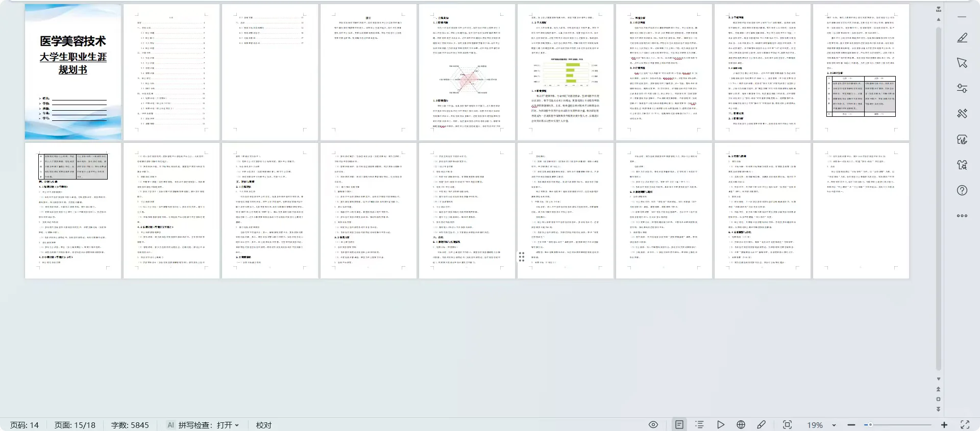Click the radar chart on the page
980x431 pixels.
[467, 79]
